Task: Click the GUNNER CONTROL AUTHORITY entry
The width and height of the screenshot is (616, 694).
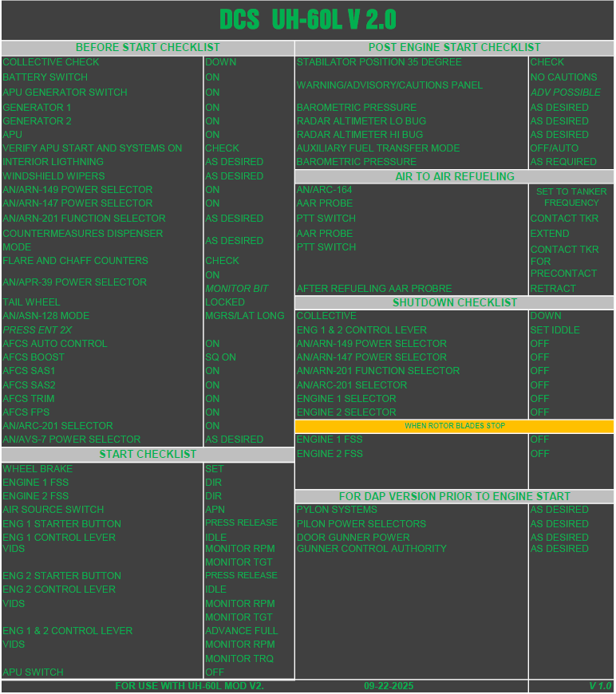Action: tap(372, 549)
